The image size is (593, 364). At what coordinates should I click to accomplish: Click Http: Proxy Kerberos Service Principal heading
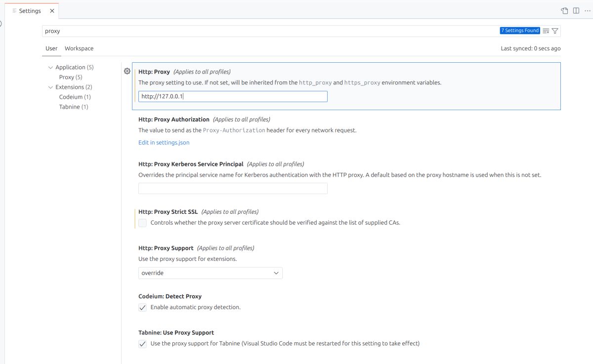pyautogui.click(x=191, y=164)
